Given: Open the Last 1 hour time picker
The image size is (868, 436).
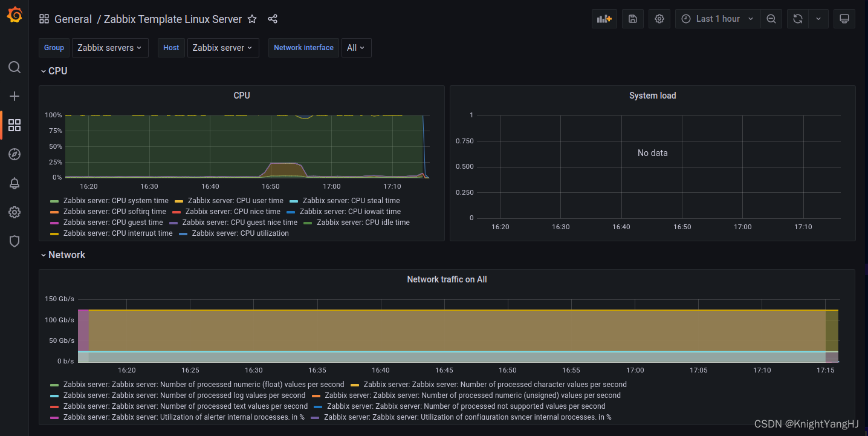Looking at the screenshot, I should (718, 19).
